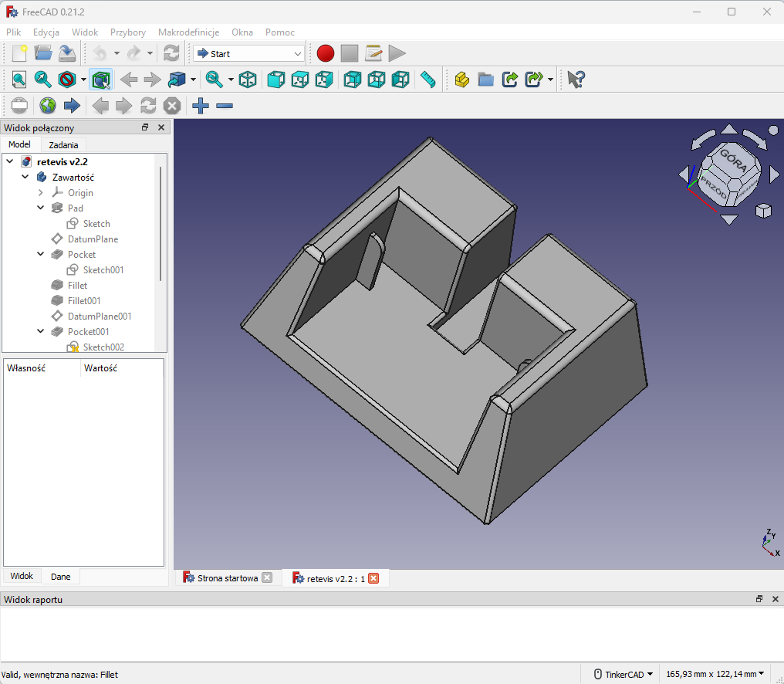This screenshot has height=684, width=784.
Task: Open the Makrodefinicje menu
Action: tap(188, 32)
